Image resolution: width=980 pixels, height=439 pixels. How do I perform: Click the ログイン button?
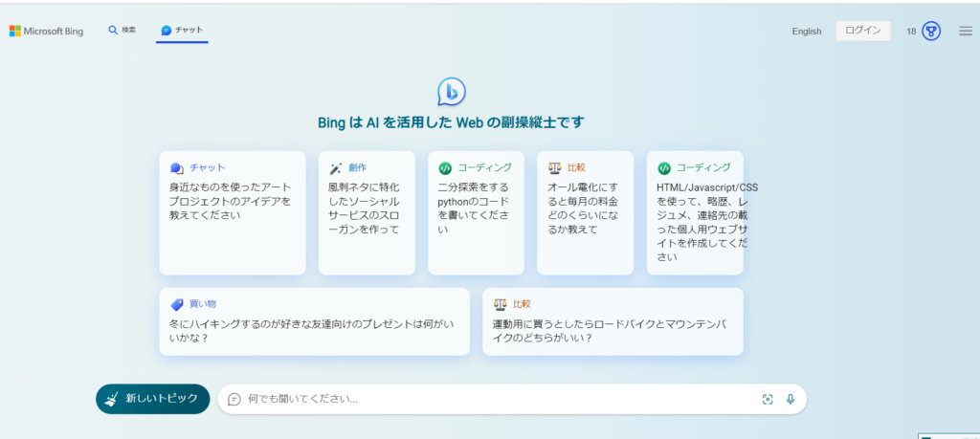tap(863, 31)
